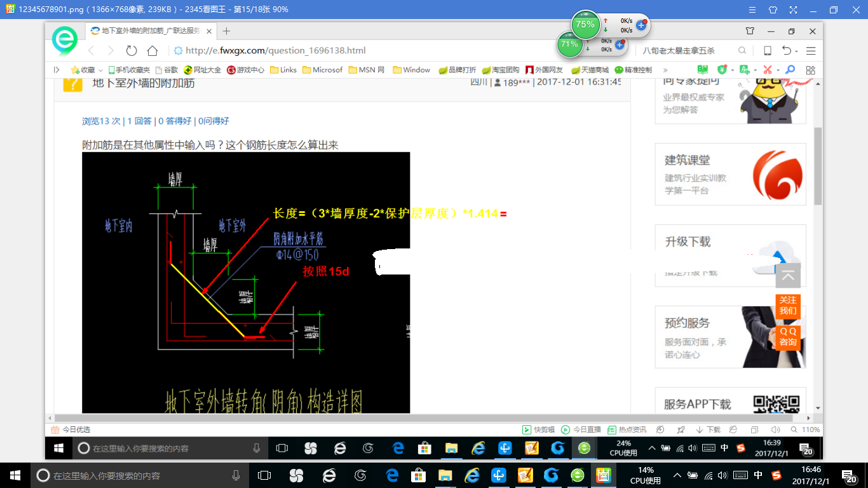
Task: Open the 预约服务 sidebar card
Action: pos(730,337)
